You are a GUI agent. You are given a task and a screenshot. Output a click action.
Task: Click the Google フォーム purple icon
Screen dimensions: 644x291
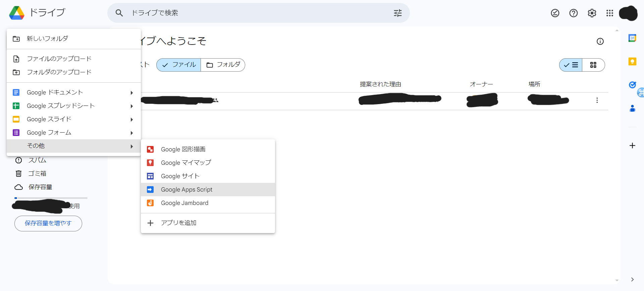point(16,133)
